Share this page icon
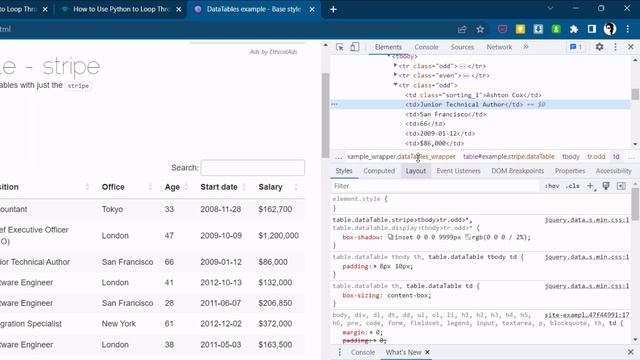 [x=462, y=29]
